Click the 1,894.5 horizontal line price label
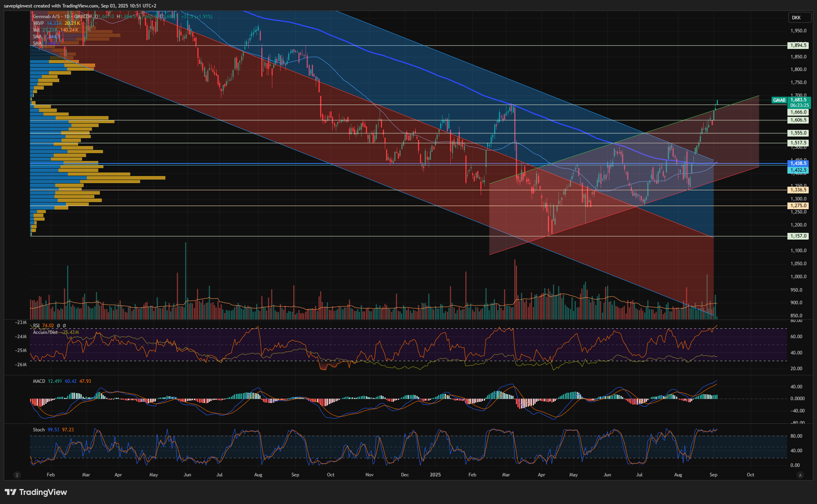 (x=798, y=46)
